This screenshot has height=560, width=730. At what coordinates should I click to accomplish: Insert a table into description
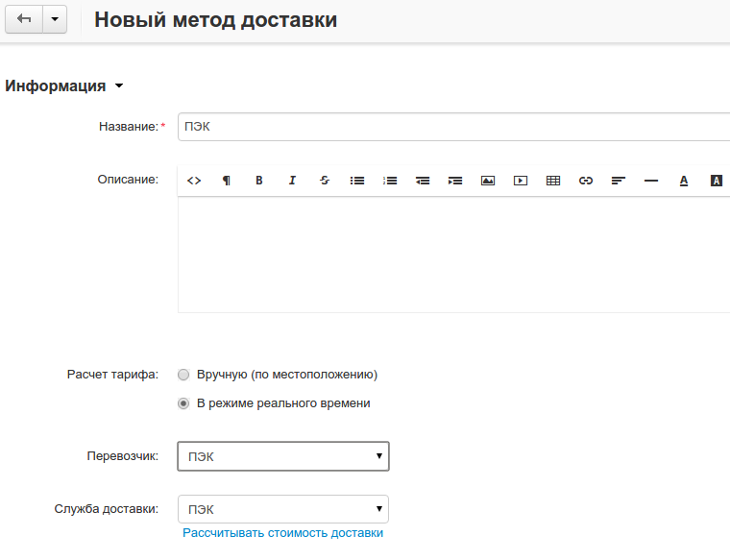(x=553, y=181)
